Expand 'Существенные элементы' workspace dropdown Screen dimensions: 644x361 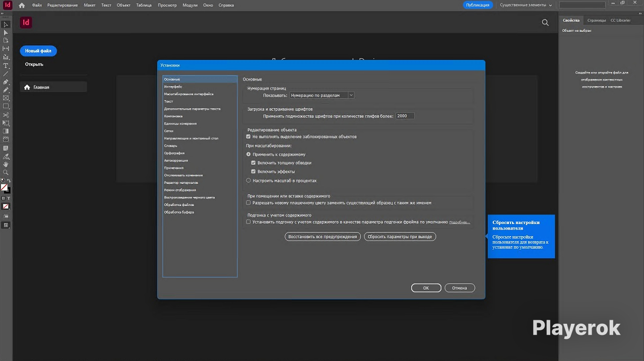tap(526, 5)
